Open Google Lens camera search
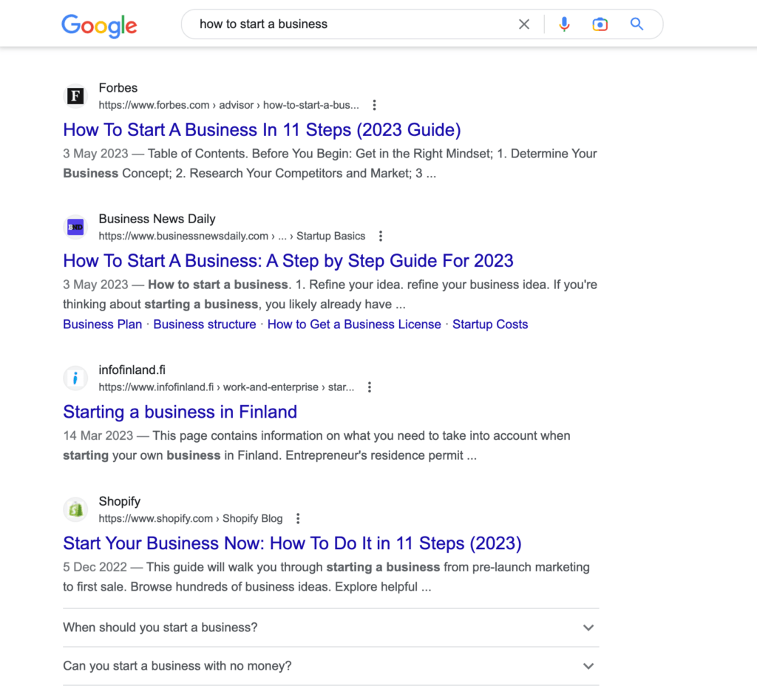757x700 pixels. (x=600, y=24)
